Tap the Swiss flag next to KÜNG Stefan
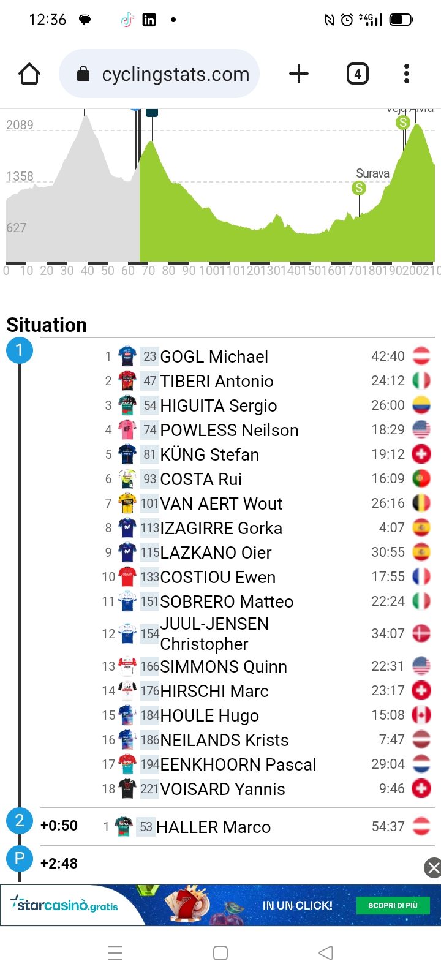 pos(421,454)
